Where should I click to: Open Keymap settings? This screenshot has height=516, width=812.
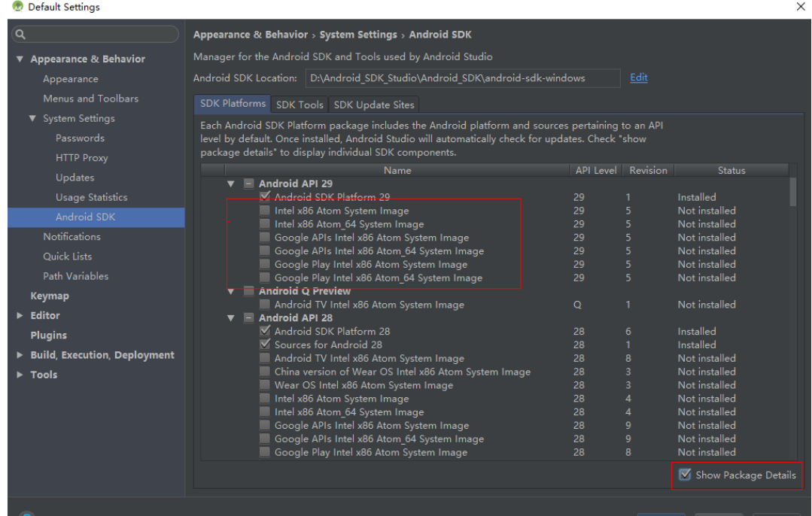click(x=50, y=296)
